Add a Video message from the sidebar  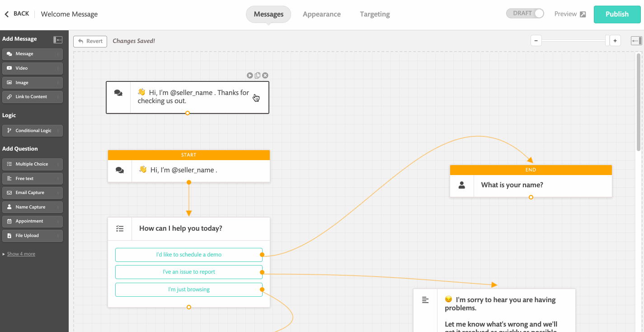(x=32, y=68)
